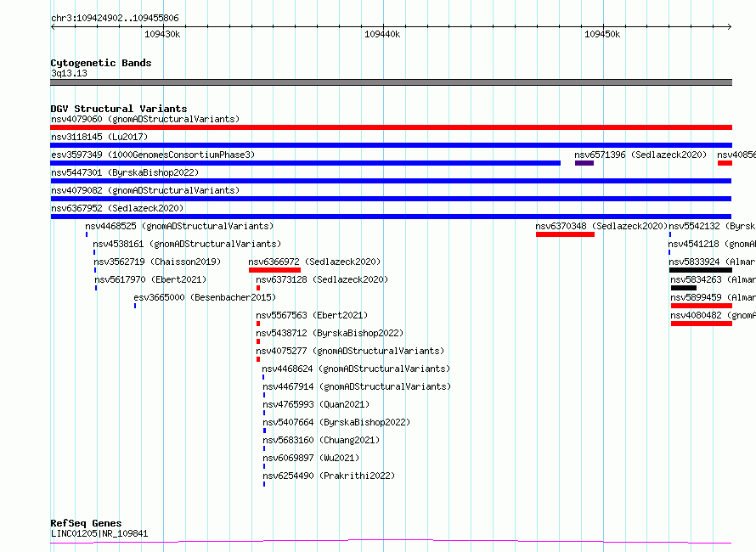Click the 109450k ruler position label
Screen dimensions: 756x552
click(602, 34)
